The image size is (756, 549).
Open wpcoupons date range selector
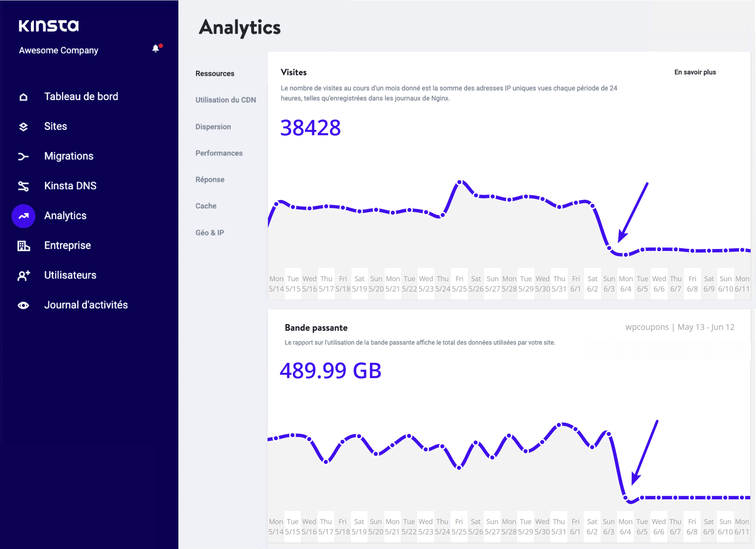click(x=679, y=327)
